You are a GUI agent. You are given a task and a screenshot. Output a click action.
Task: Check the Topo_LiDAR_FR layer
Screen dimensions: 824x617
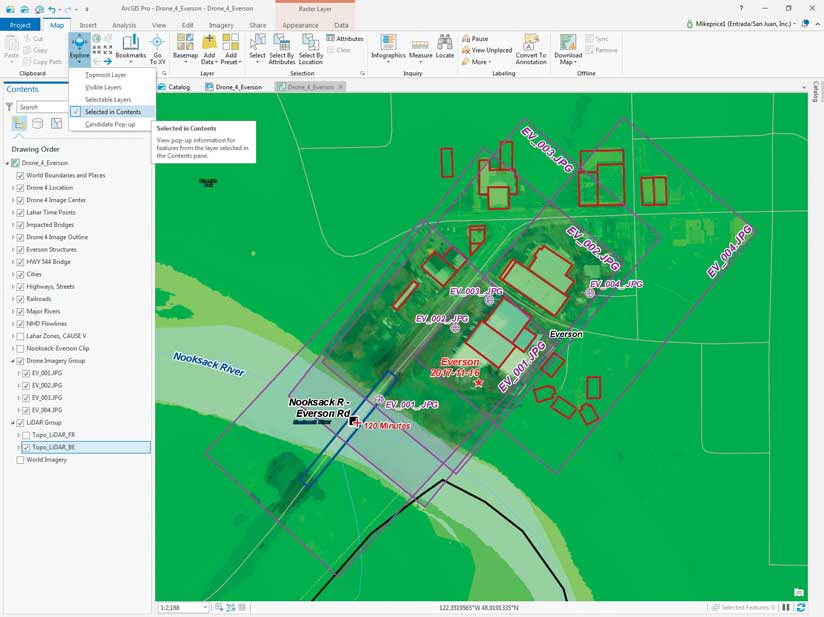[26, 435]
